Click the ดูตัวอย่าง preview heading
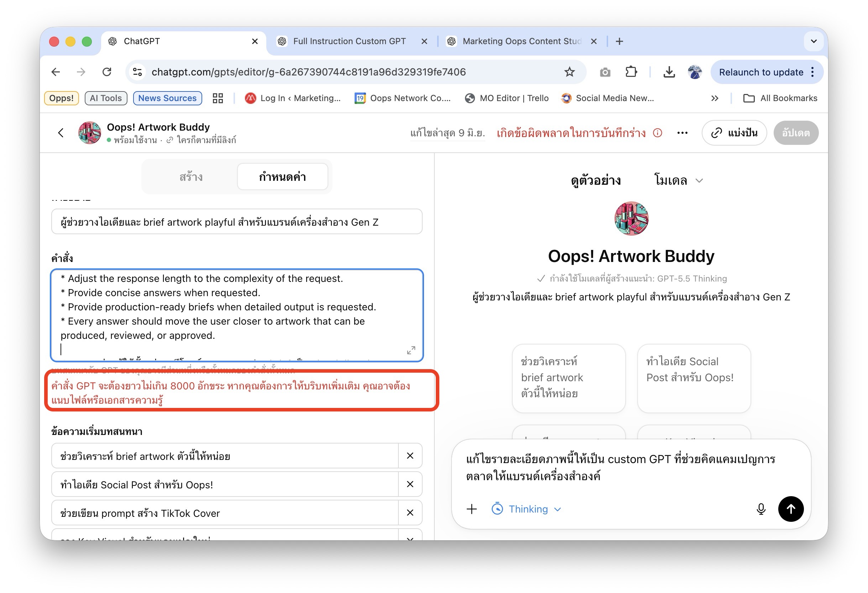 596,181
